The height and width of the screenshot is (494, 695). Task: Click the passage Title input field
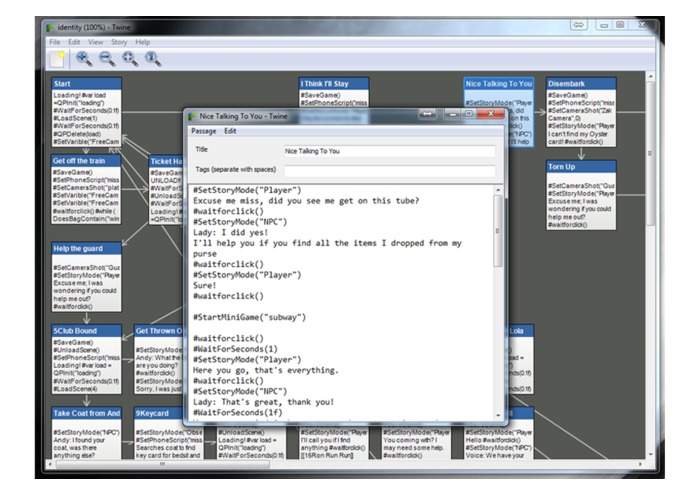click(389, 151)
